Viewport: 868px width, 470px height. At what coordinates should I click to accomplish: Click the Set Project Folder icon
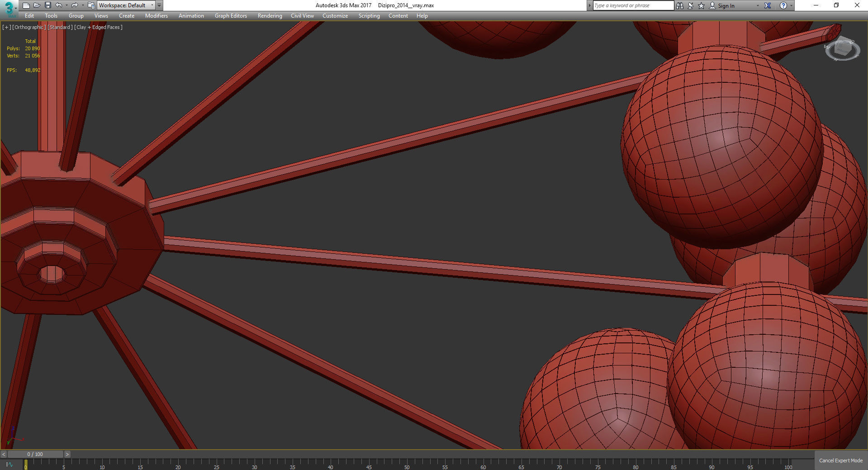tap(91, 5)
